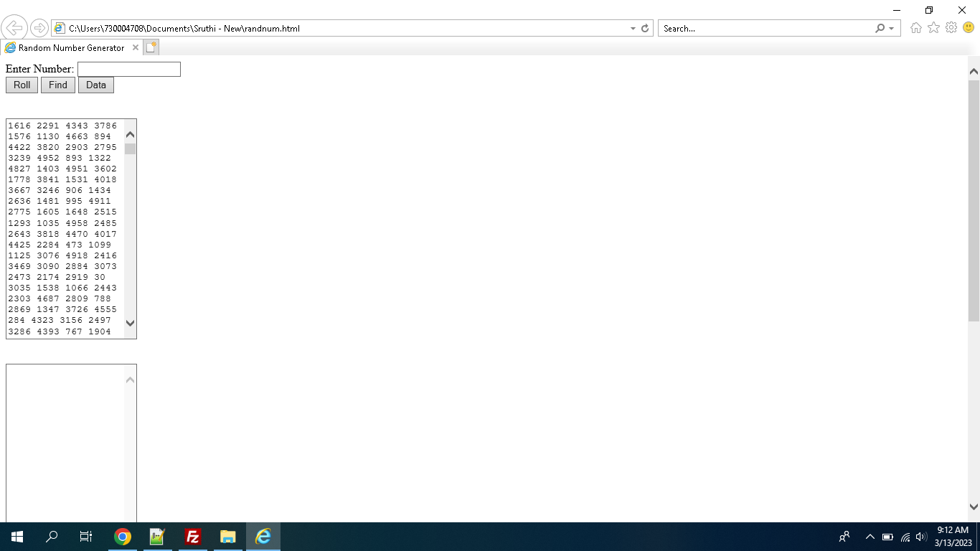Open the address bar autocomplete dropdown arrow
The width and height of the screenshot is (980, 551).
click(x=633, y=29)
